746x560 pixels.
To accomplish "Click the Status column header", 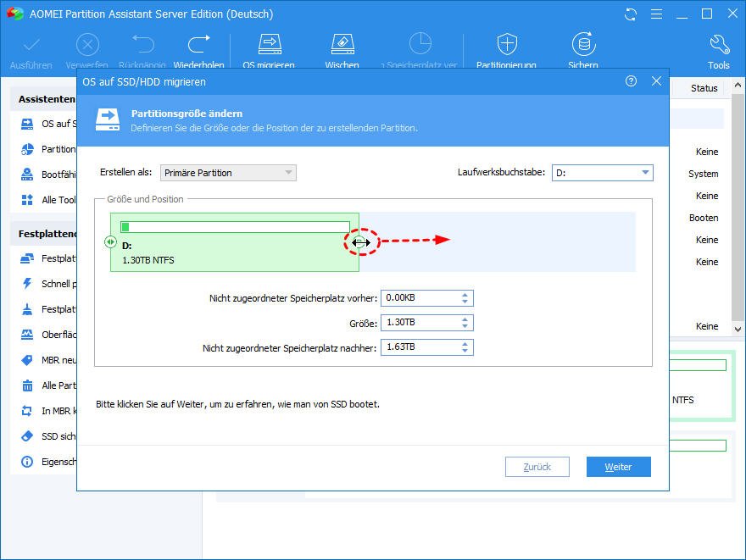I will click(x=704, y=88).
